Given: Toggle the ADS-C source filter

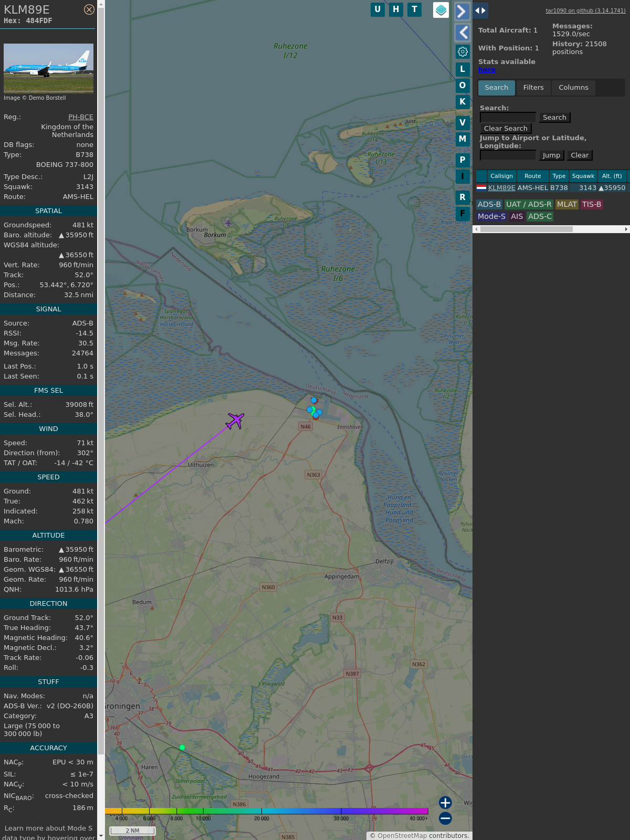Looking at the screenshot, I should point(540,216).
